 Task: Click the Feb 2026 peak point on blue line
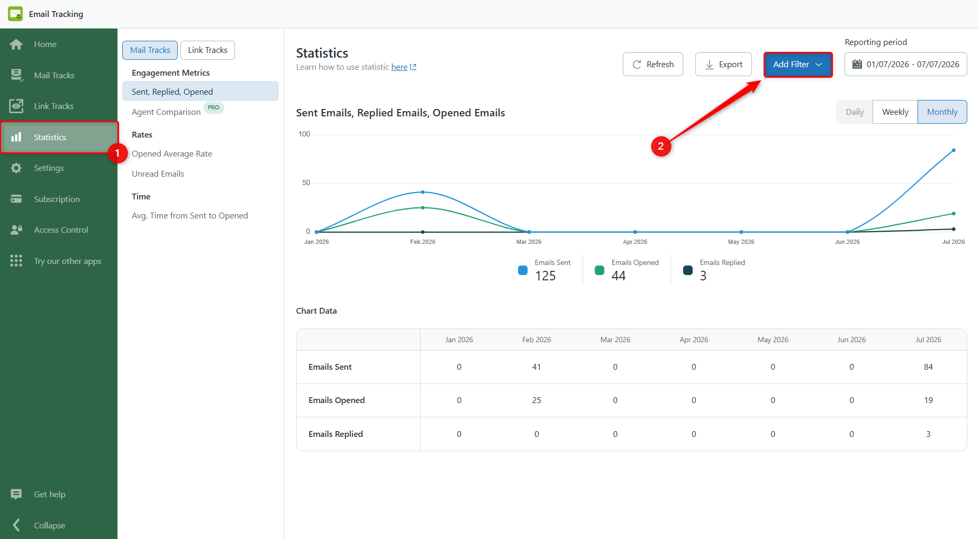(423, 192)
